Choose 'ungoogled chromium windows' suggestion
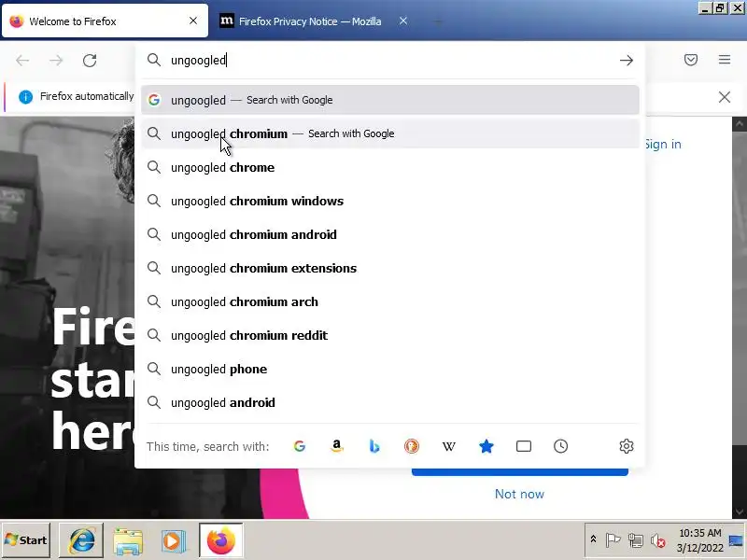 (x=389, y=201)
